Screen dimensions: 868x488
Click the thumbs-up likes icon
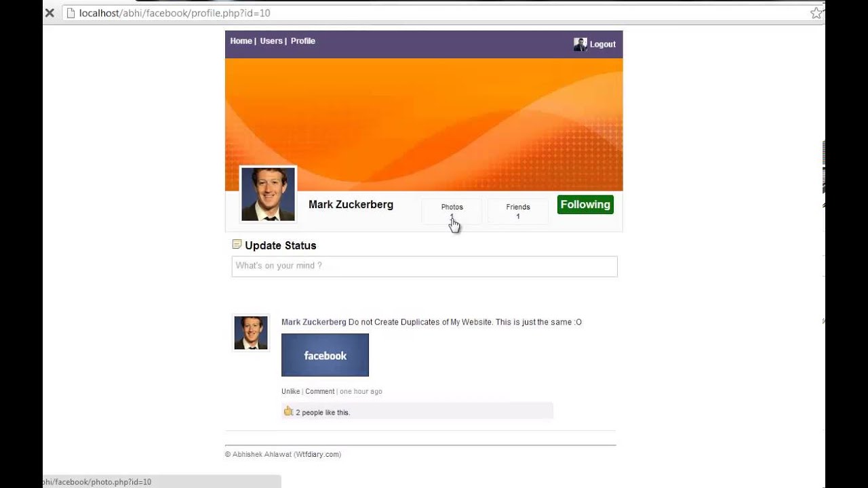point(288,411)
